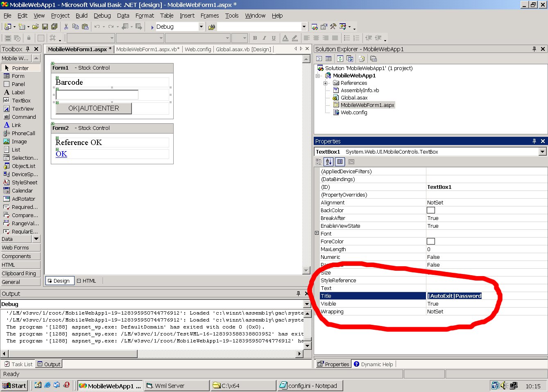The height and width of the screenshot is (392, 548).
Task: Open the Debug configuration dropdown
Action: (x=201, y=27)
